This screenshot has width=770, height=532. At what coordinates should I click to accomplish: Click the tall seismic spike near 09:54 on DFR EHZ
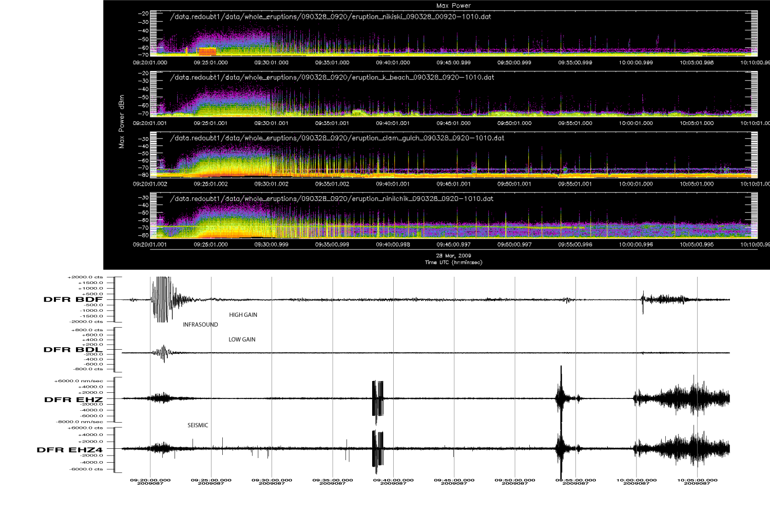[x=561, y=398]
